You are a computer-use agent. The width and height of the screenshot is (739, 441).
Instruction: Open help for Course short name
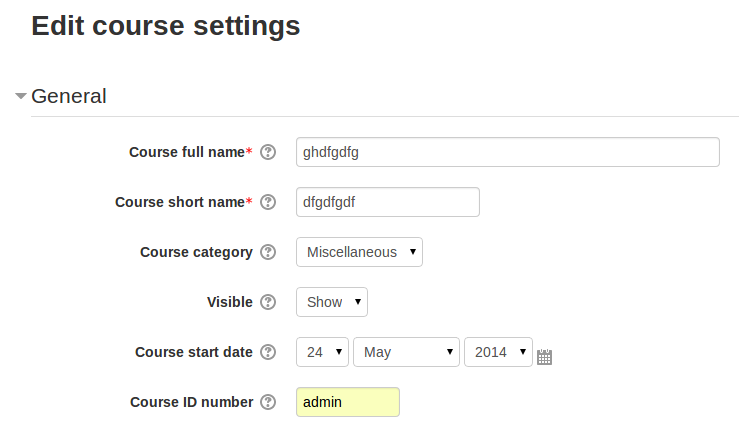pos(268,202)
